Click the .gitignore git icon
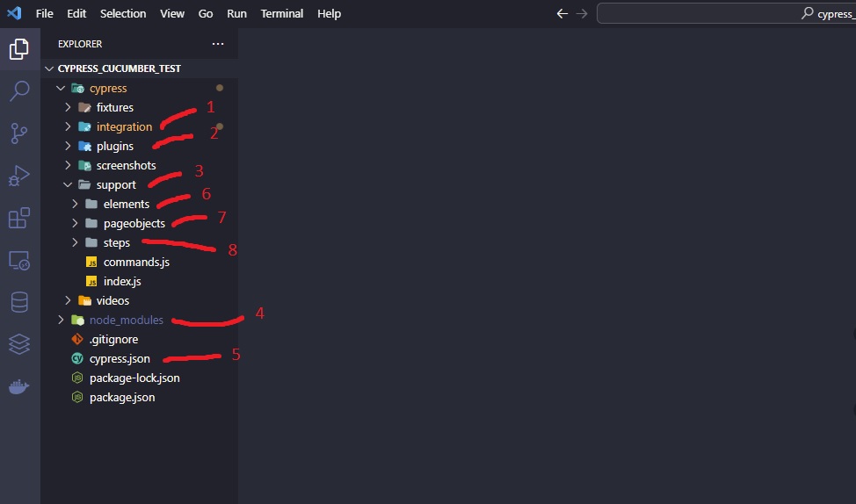Image resolution: width=856 pixels, height=504 pixels. (77, 339)
